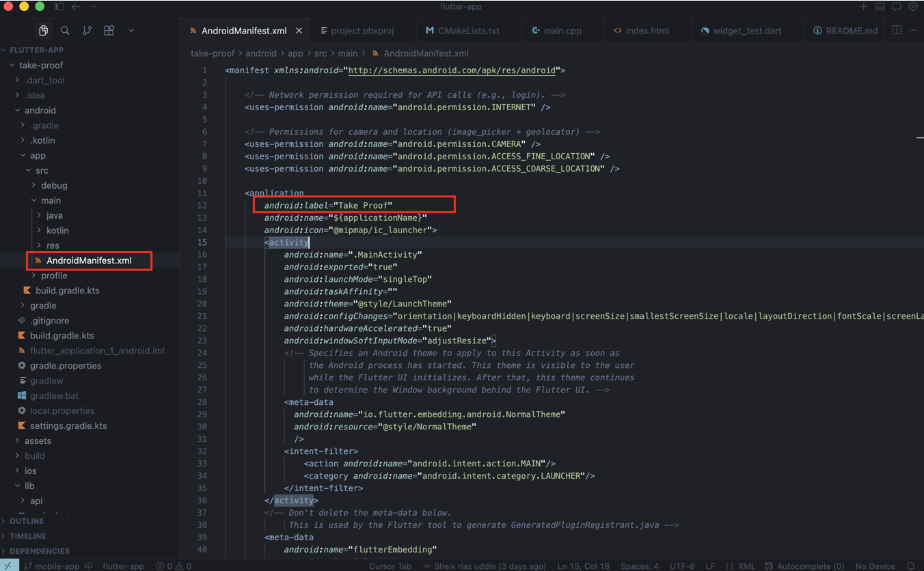Toggle the primary sidebar icon in title bar
Screen dimensions: 924x571
pos(59,7)
